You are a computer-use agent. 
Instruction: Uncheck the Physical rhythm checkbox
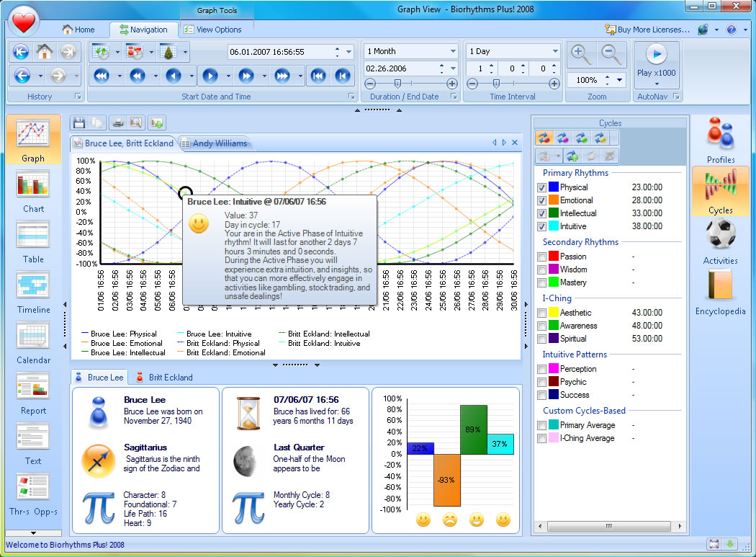click(541, 187)
